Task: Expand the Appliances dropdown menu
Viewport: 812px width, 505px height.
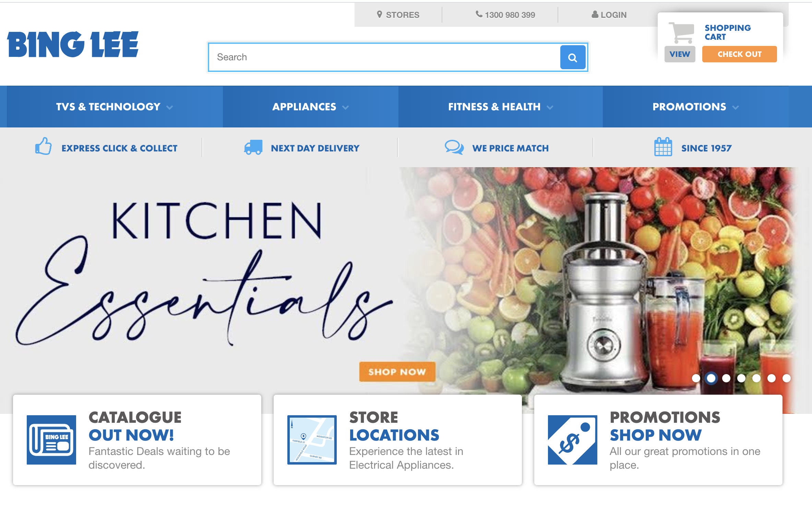Action: pos(311,107)
